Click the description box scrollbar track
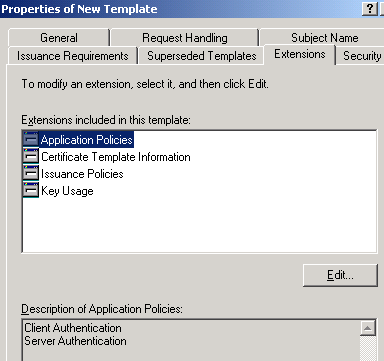 point(368,348)
